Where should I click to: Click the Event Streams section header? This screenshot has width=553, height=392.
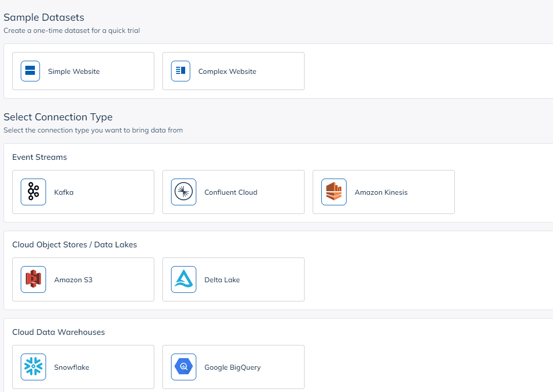click(39, 157)
